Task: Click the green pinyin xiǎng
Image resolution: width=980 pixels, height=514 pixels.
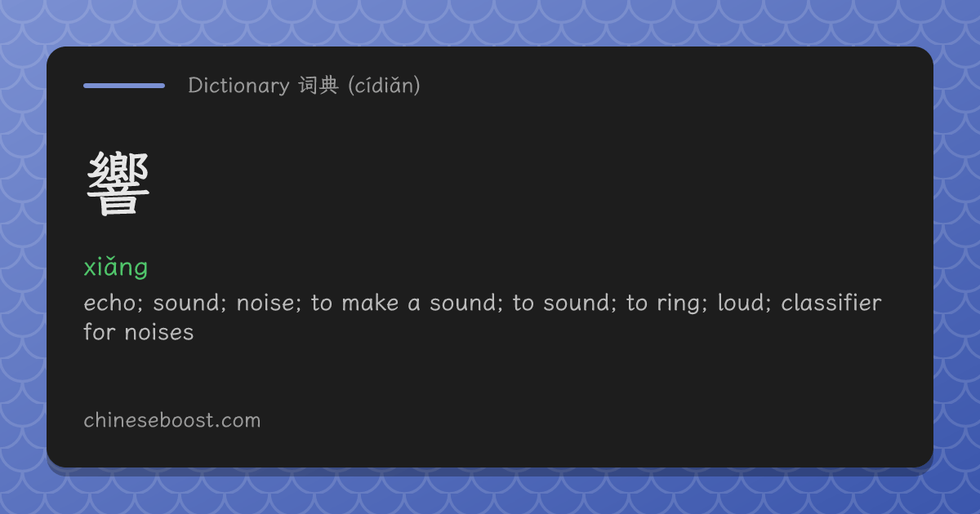Action: pyautogui.click(x=115, y=267)
